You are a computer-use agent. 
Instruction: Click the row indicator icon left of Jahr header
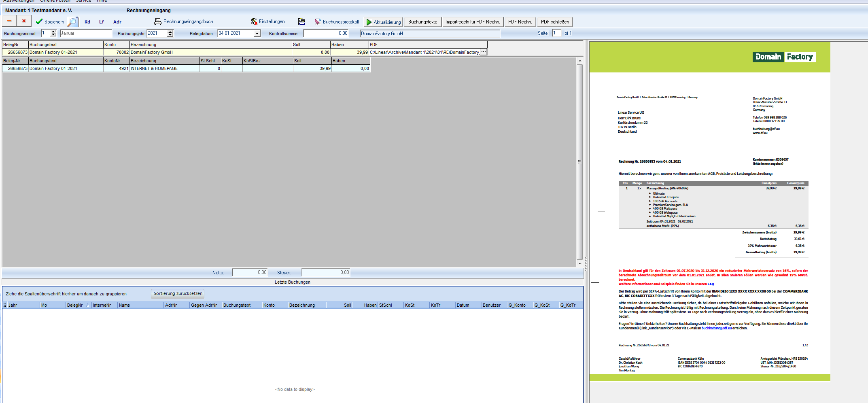point(5,305)
